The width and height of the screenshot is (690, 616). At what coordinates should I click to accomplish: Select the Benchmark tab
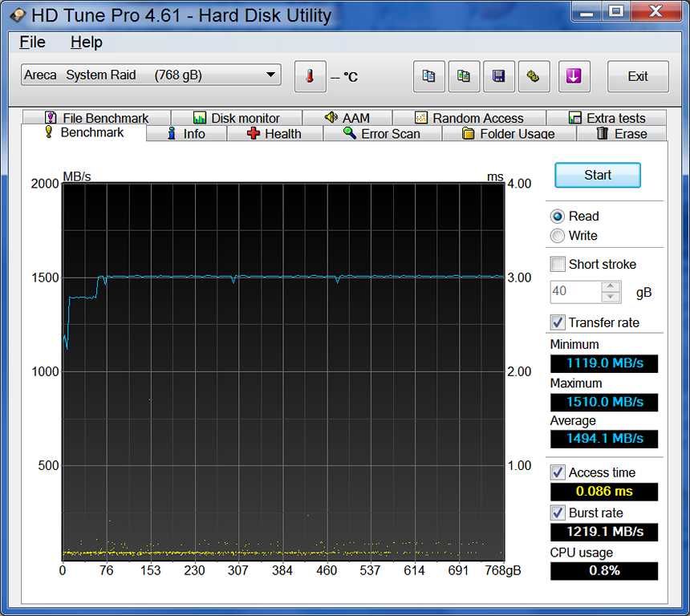[x=84, y=132]
